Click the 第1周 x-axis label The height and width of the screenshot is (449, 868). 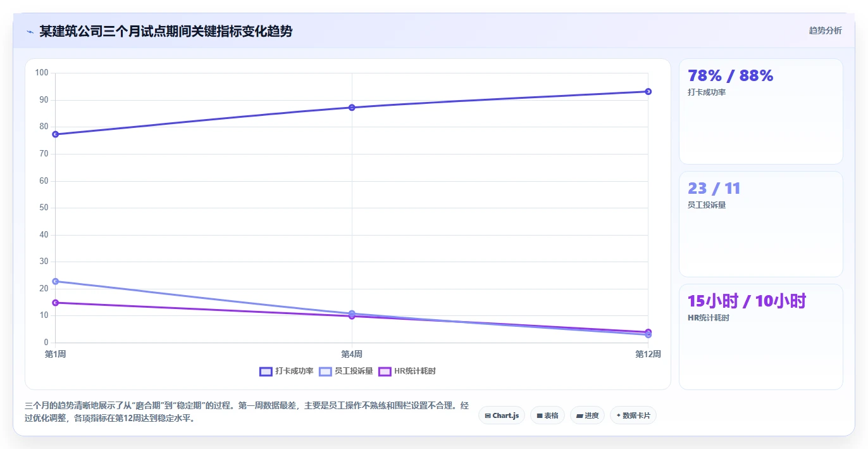pyautogui.click(x=56, y=354)
